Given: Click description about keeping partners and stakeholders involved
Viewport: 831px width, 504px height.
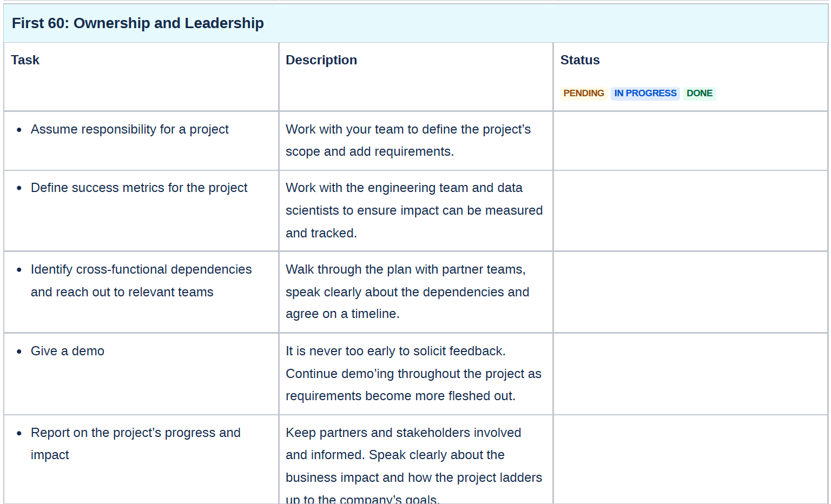Looking at the screenshot, I should point(414,455).
